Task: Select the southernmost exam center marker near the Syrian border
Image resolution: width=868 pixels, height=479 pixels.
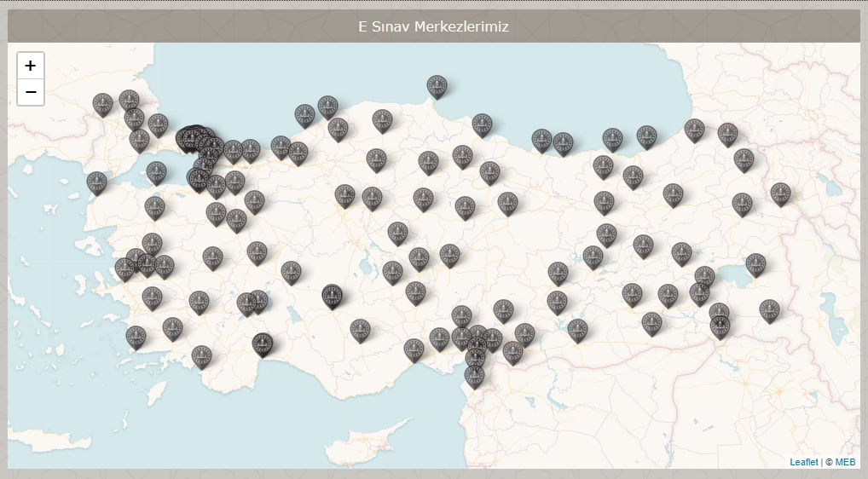Action: [474, 378]
